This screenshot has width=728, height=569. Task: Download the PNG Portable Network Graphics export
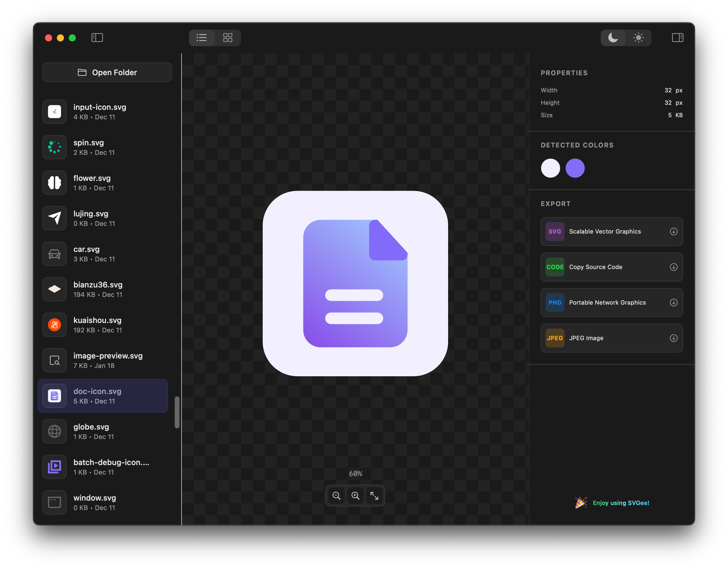coord(674,303)
